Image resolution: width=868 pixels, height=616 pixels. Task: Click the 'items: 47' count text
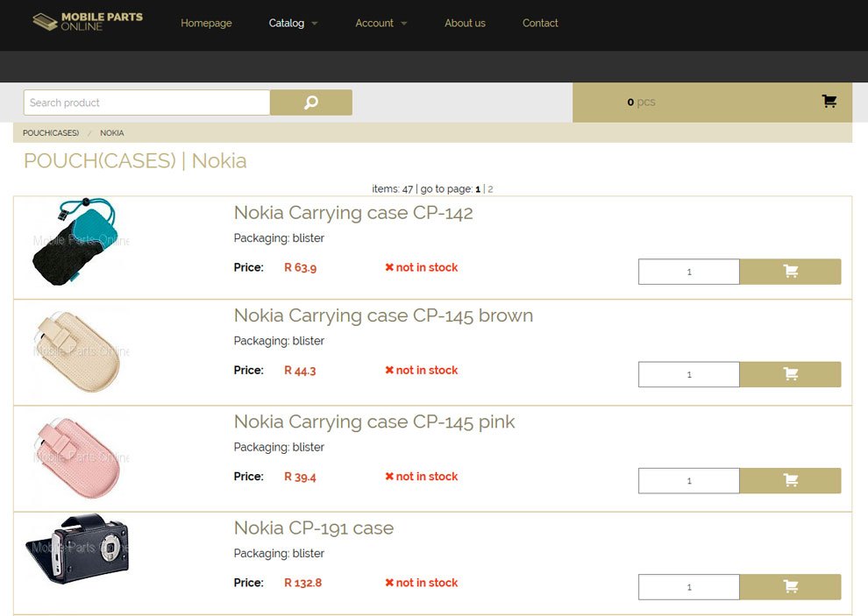(x=393, y=188)
